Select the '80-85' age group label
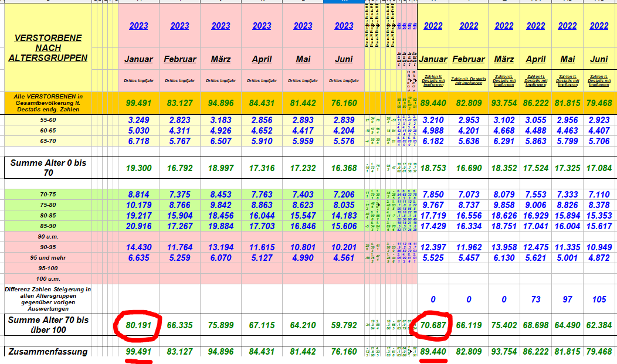Screen dimensions: 617x364 (48, 216)
